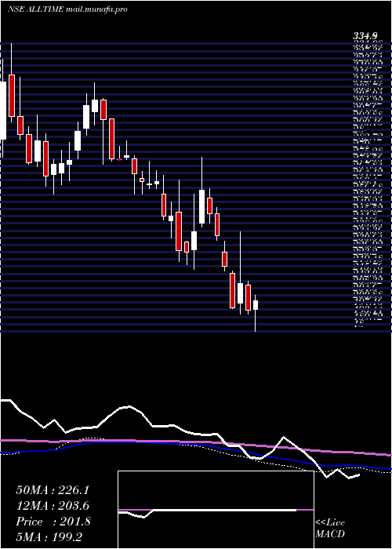
Task: Click inside the MACD chart box
Action: [216, 510]
